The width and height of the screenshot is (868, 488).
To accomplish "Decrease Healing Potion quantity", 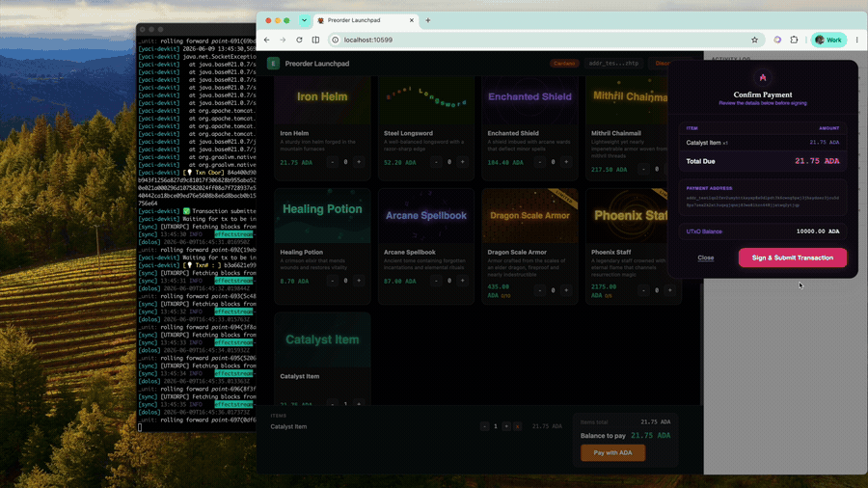I will tap(332, 281).
